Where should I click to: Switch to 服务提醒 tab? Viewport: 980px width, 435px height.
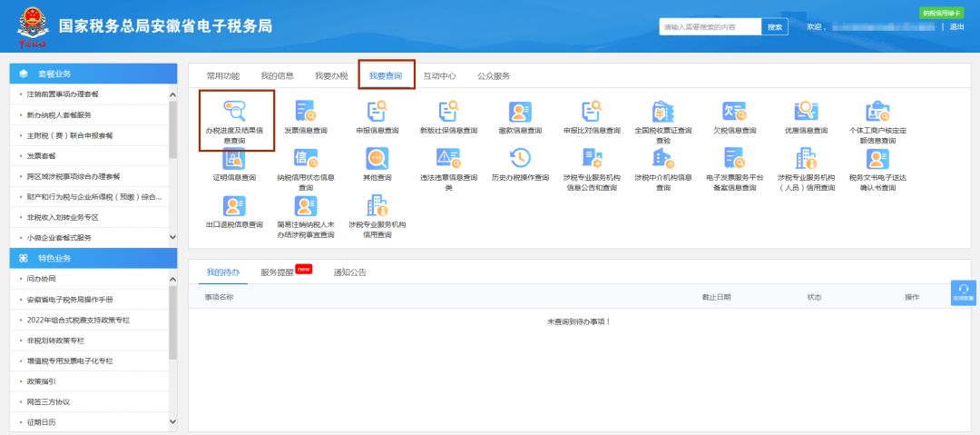point(278,272)
